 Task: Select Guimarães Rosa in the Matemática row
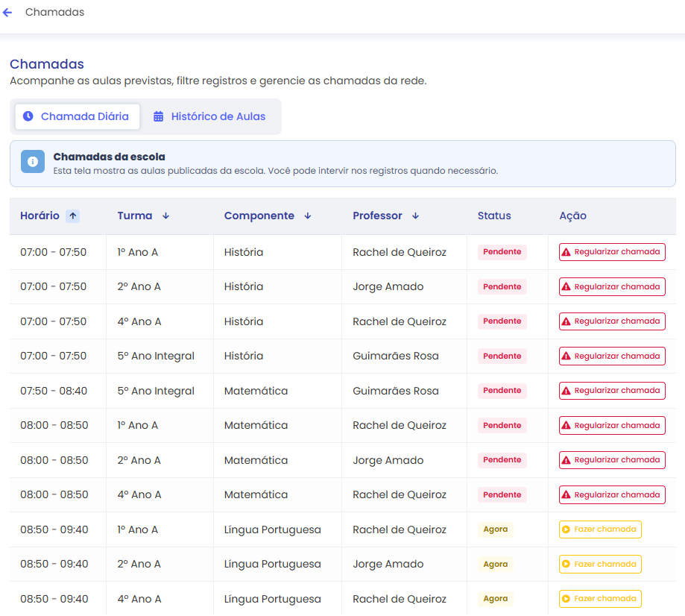395,391
